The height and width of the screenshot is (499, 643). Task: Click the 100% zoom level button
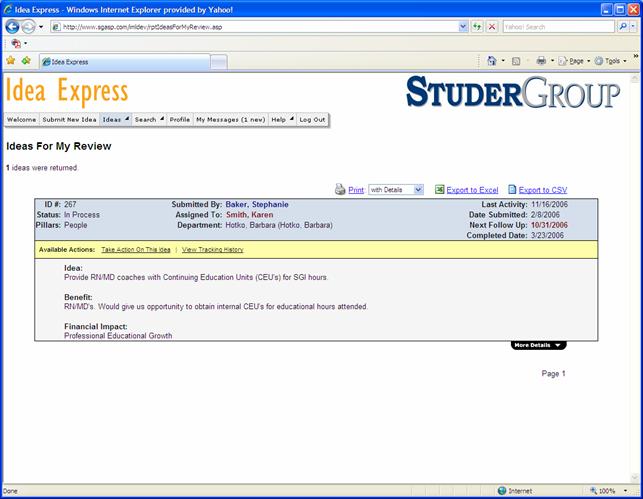pyautogui.click(x=603, y=491)
